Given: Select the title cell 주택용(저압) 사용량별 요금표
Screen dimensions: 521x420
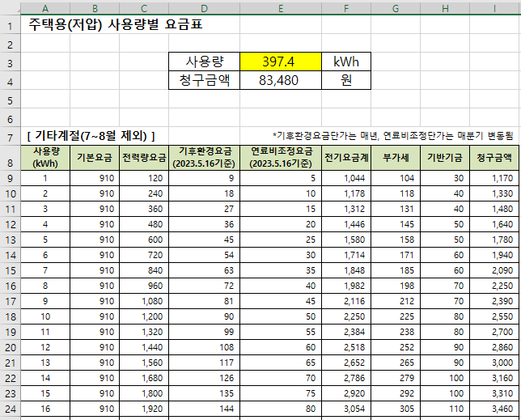Looking at the screenshot, I should point(116,24).
